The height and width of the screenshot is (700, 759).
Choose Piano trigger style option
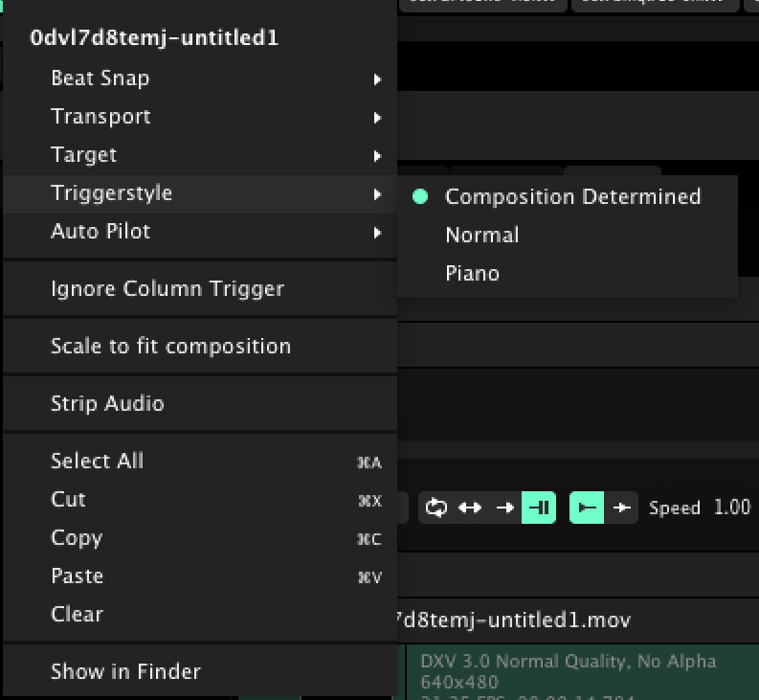point(473,274)
